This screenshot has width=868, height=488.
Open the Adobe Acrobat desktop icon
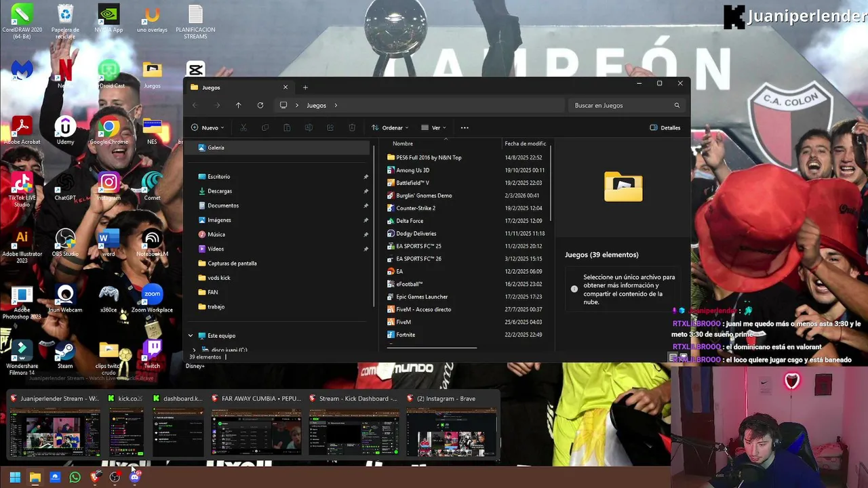point(22,131)
